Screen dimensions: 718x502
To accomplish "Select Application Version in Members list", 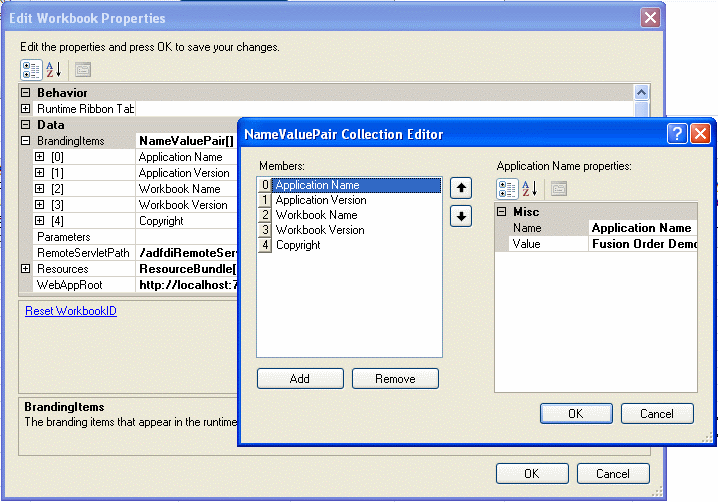I will (x=349, y=200).
